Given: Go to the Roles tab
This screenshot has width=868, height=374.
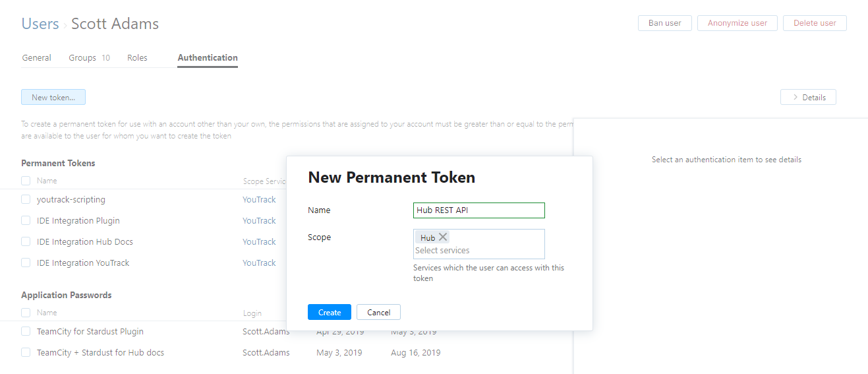Looking at the screenshot, I should 137,58.
